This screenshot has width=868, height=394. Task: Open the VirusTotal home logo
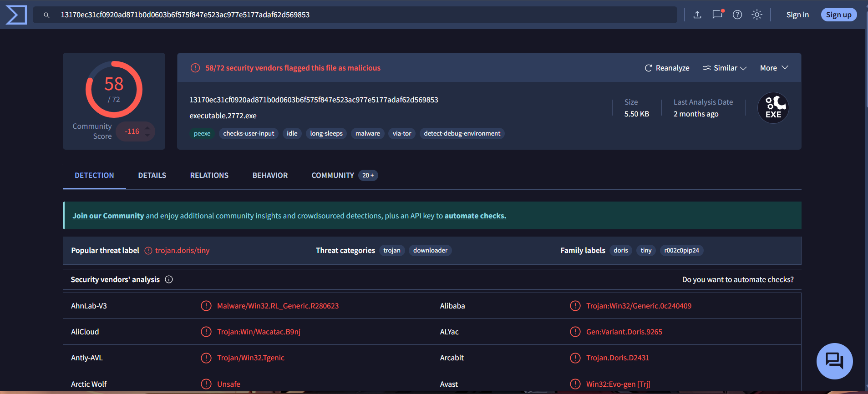point(16,15)
